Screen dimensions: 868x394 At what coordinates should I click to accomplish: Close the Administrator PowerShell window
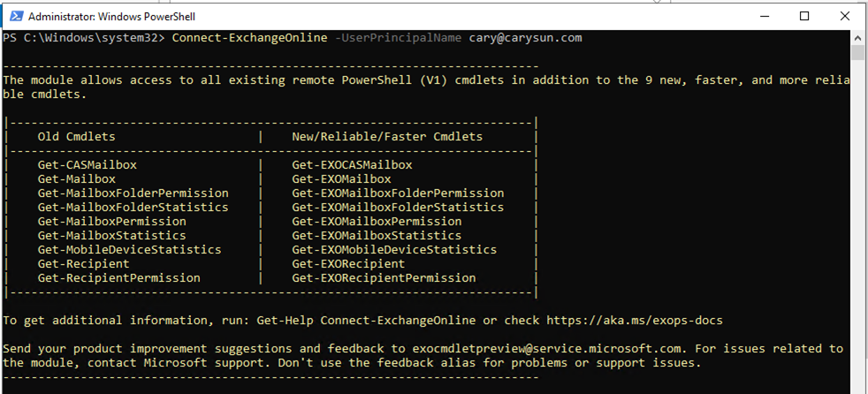[845, 17]
